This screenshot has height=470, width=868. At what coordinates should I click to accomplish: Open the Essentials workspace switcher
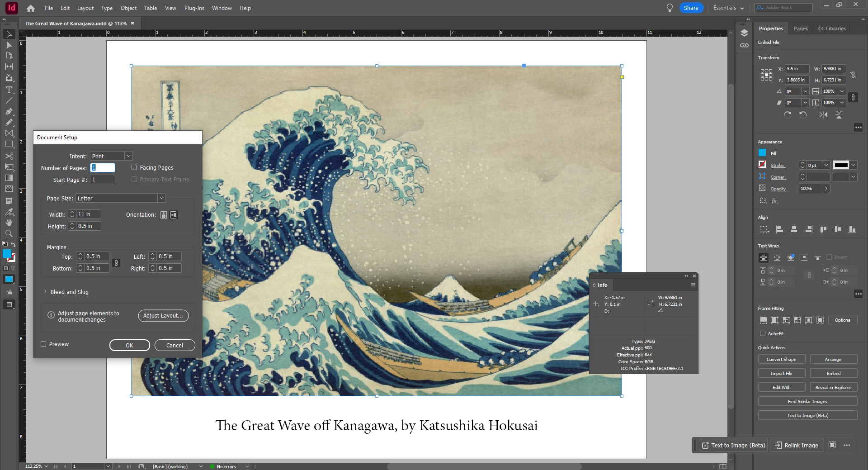[x=728, y=8]
